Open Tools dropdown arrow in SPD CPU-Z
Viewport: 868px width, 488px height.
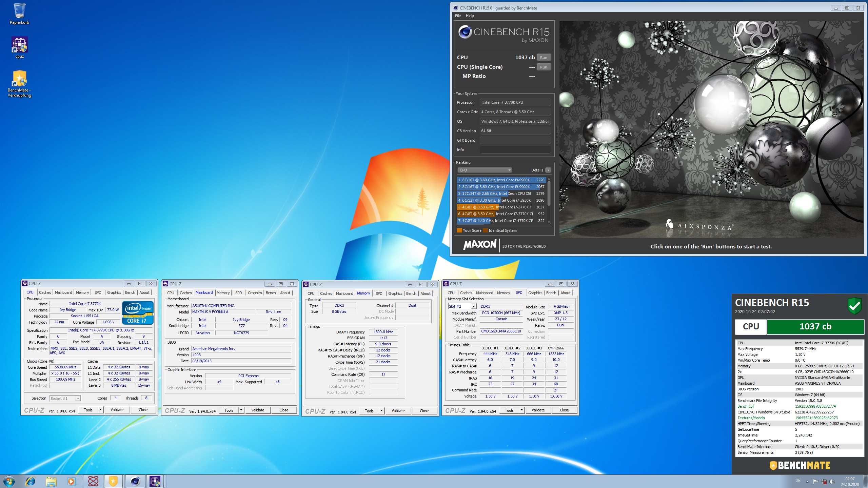click(x=521, y=410)
